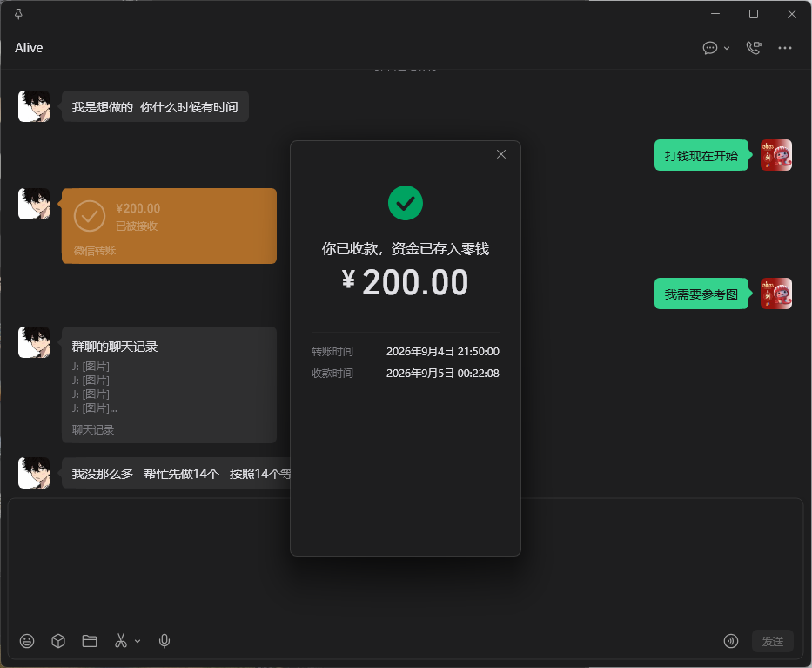
Task: Click the 我是想做的 你什么时候有时间 message
Action: point(155,107)
